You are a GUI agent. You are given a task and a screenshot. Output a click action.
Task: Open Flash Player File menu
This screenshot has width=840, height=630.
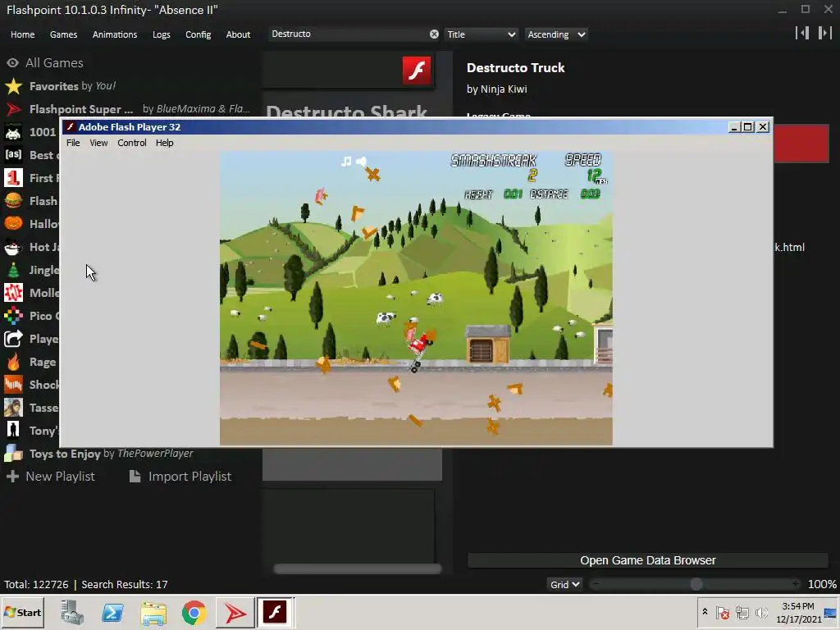[73, 143]
